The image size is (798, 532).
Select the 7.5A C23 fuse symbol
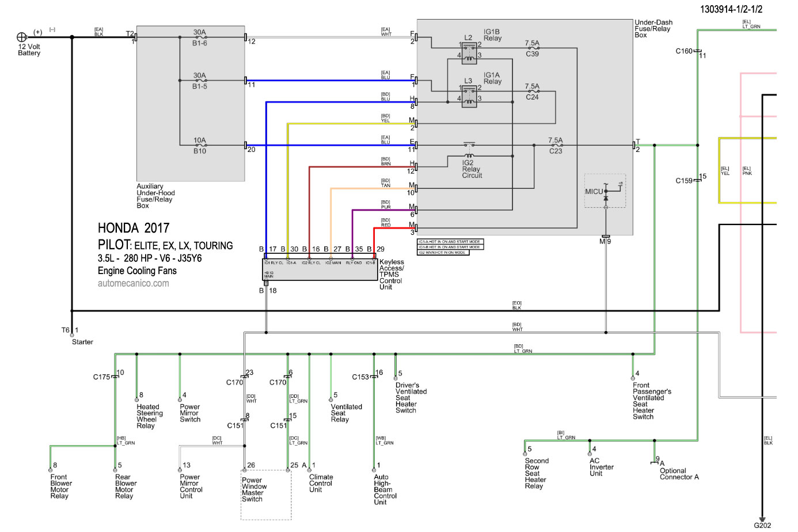point(556,145)
